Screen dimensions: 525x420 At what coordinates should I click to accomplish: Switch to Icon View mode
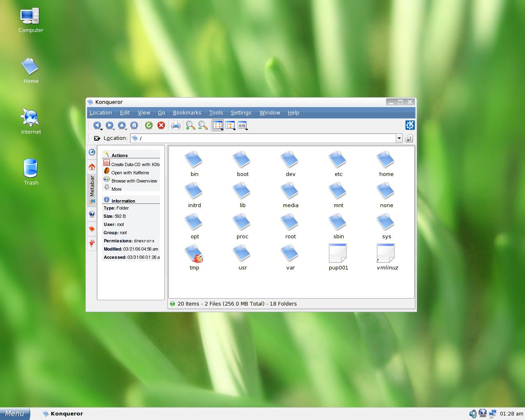(218, 126)
